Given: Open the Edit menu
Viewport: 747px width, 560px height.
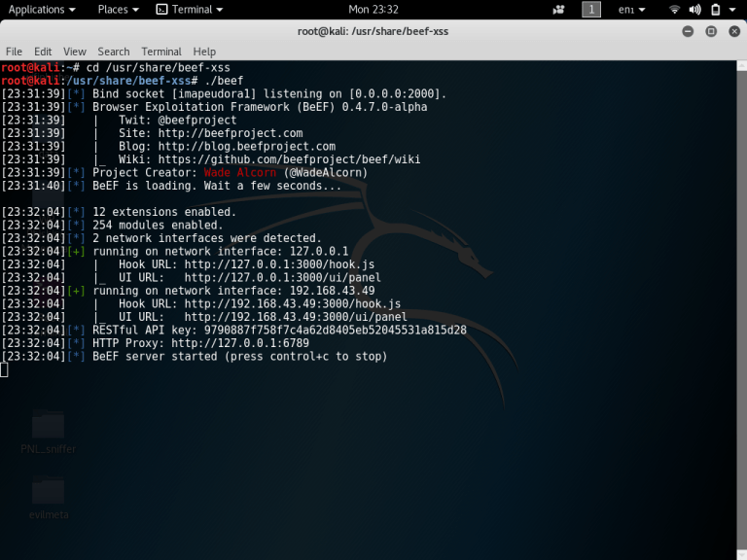Looking at the screenshot, I should click(x=43, y=52).
